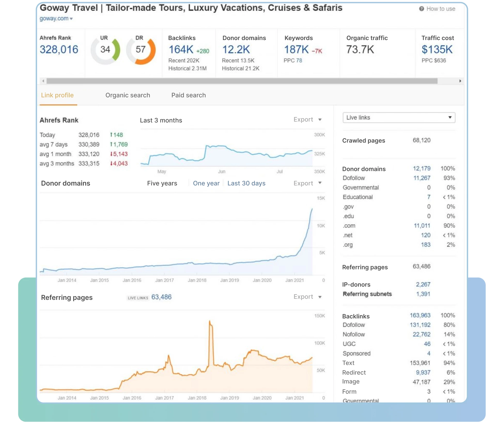
Task: Click the Historical 21.2K donor domains text
Action: 241,69
